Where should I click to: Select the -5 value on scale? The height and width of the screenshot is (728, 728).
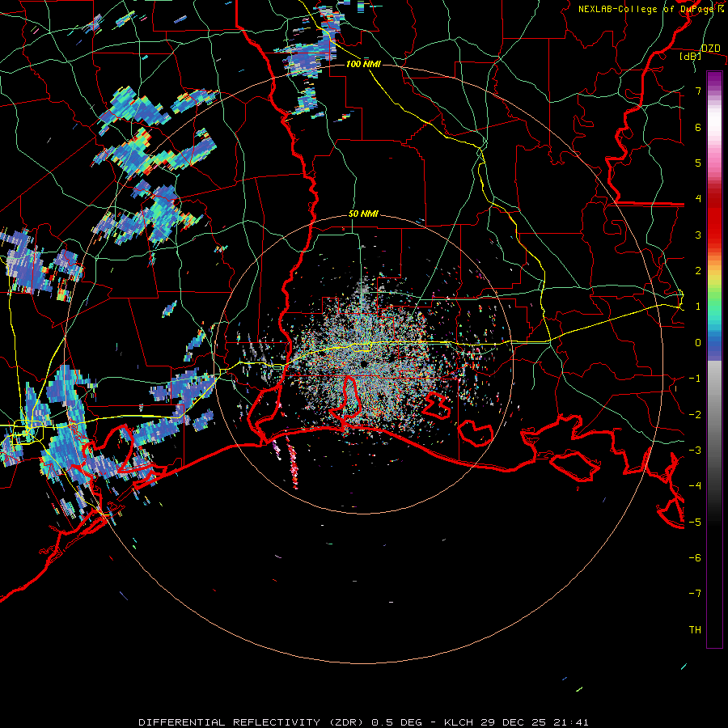(695, 523)
